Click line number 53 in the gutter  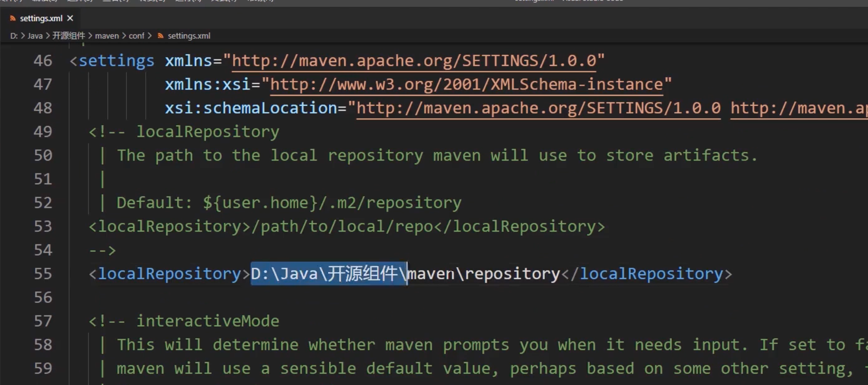43,227
